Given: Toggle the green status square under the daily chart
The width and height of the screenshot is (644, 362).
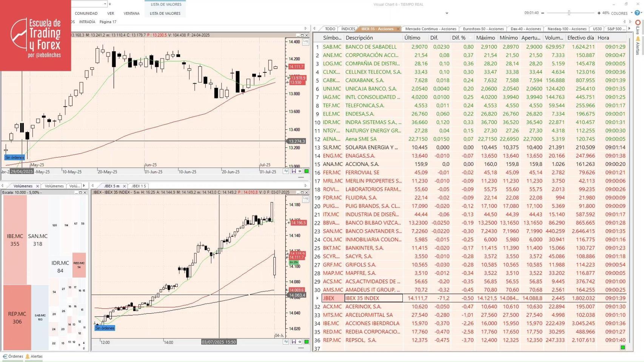Looking at the screenshot, I should pyautogui.click(x=307, y=171).
